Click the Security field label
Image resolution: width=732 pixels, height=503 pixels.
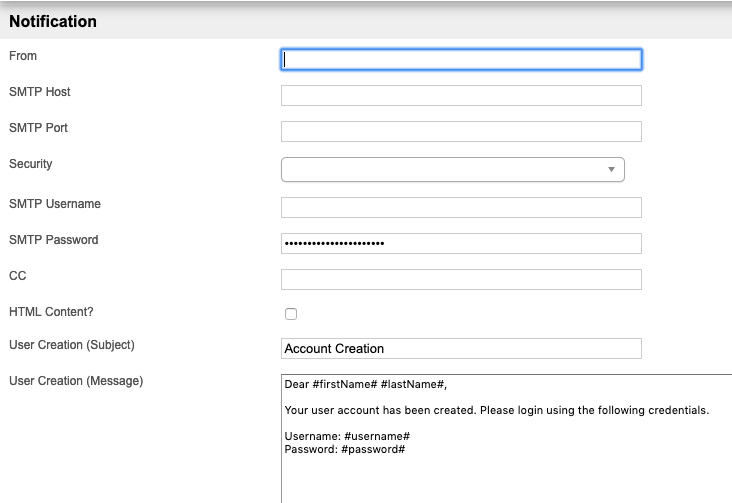31,164
